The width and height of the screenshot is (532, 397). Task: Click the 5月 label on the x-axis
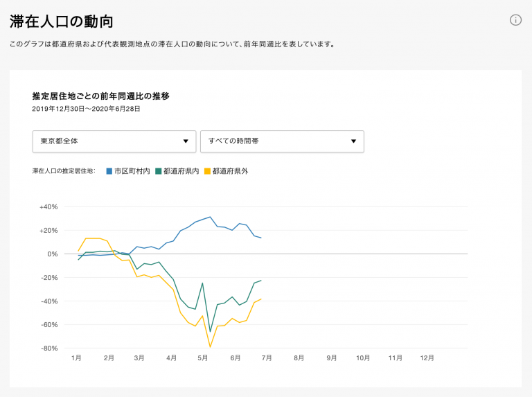tap(203, 358)
